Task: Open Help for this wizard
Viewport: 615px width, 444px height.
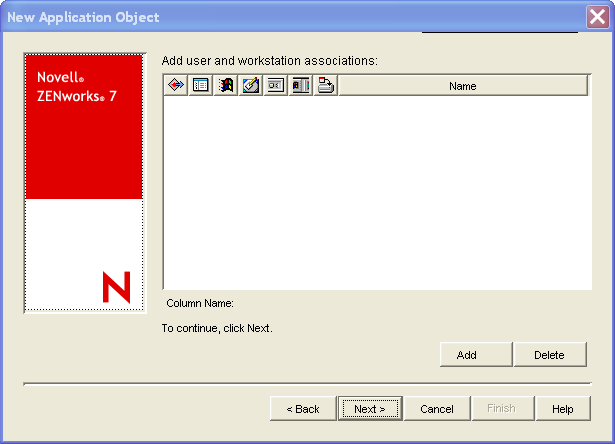Action: pyautogui.click(x=563, y=409)
